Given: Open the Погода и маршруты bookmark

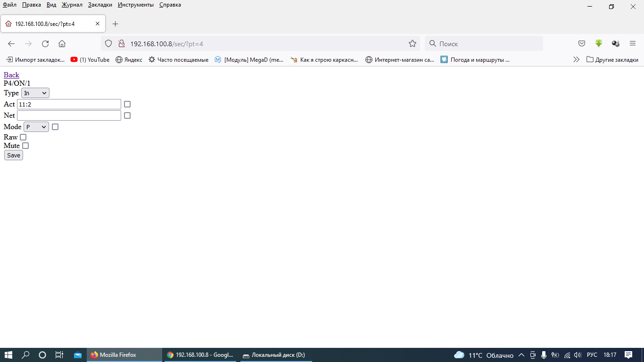Looking at the screenshot, I should (x=475, y=60).
